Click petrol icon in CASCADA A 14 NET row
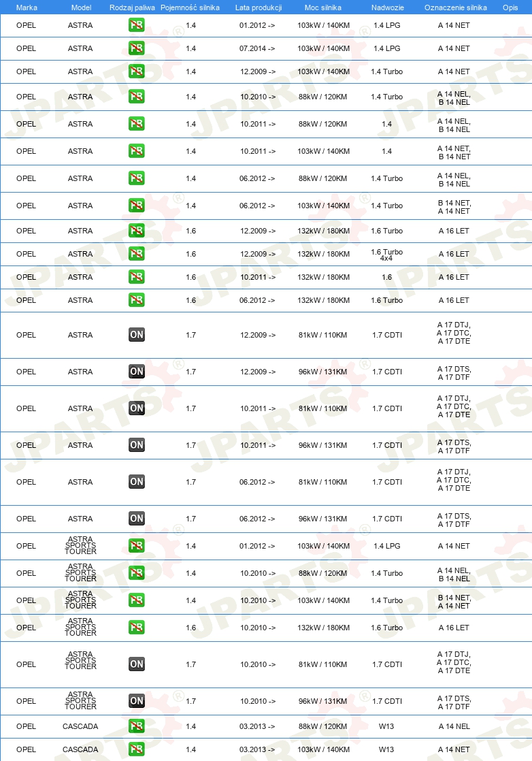532x761 pixels. tap(136, 749)
